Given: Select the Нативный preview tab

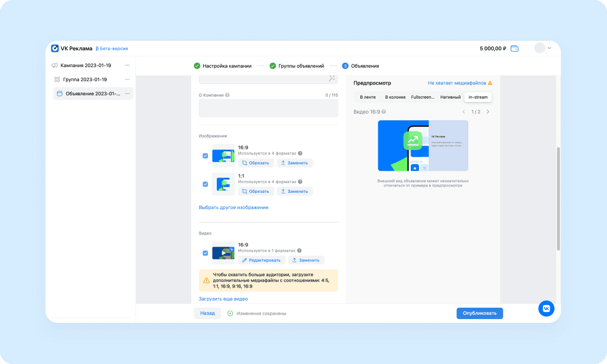Looking at the screenshot, I should (x=450, y=97).
